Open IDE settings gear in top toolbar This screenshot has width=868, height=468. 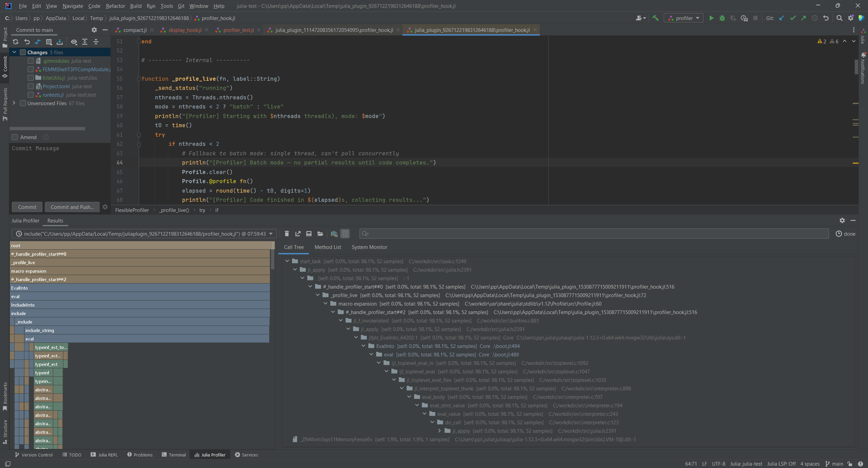[x=851, y=18]
